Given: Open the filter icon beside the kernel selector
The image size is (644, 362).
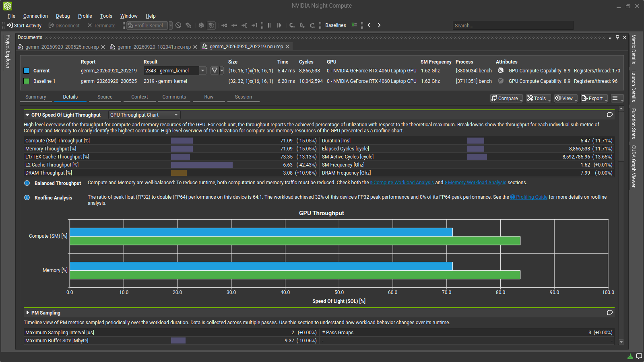Looking at the screenshot, I should click(215, 70).
